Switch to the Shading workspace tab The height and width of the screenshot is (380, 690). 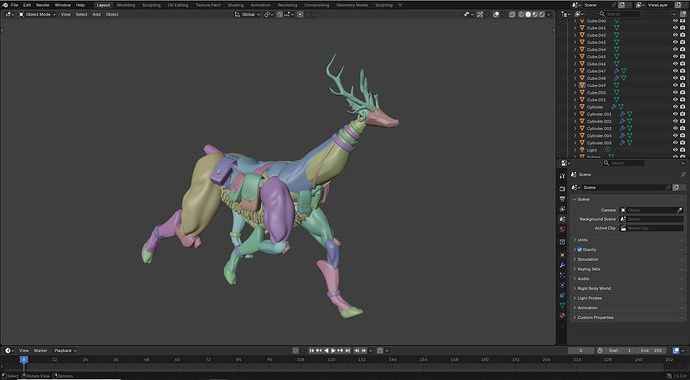pyautogui.click(x=235, y=5)
